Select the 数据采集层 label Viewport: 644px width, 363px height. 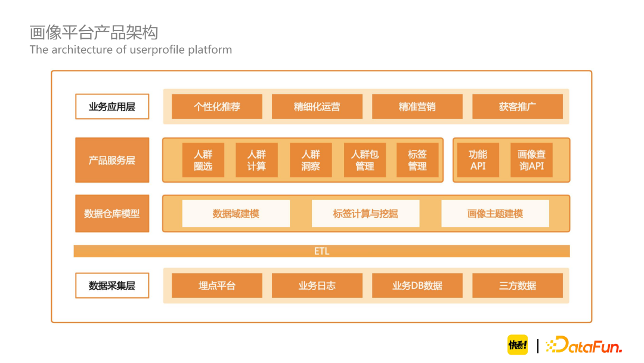pos(112,285)
